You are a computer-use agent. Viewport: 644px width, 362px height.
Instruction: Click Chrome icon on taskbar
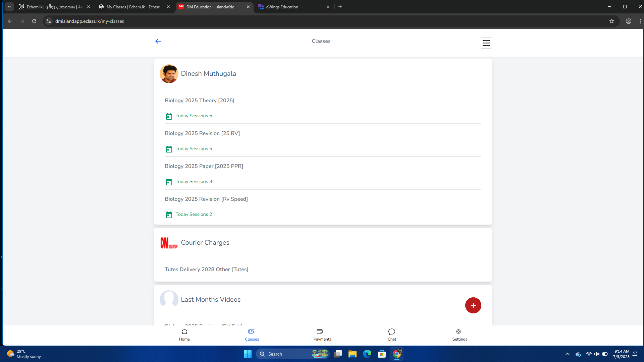[x=397, y=354]
